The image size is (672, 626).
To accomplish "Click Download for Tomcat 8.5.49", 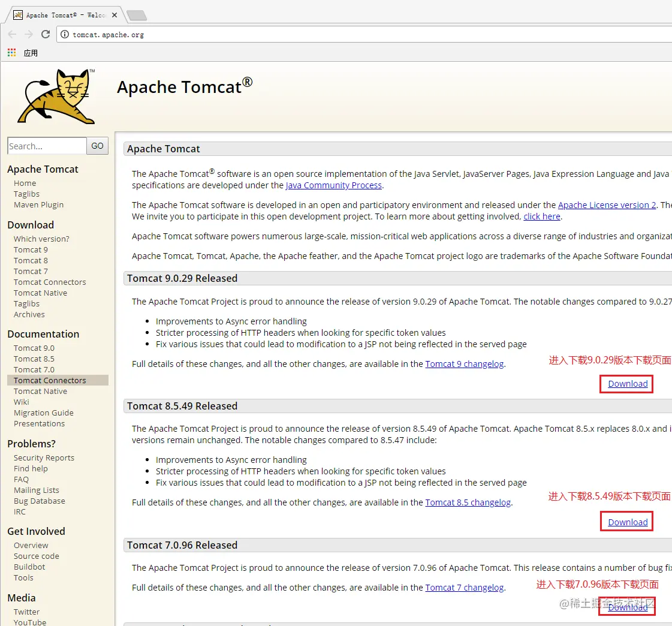I will pos(628,522).
